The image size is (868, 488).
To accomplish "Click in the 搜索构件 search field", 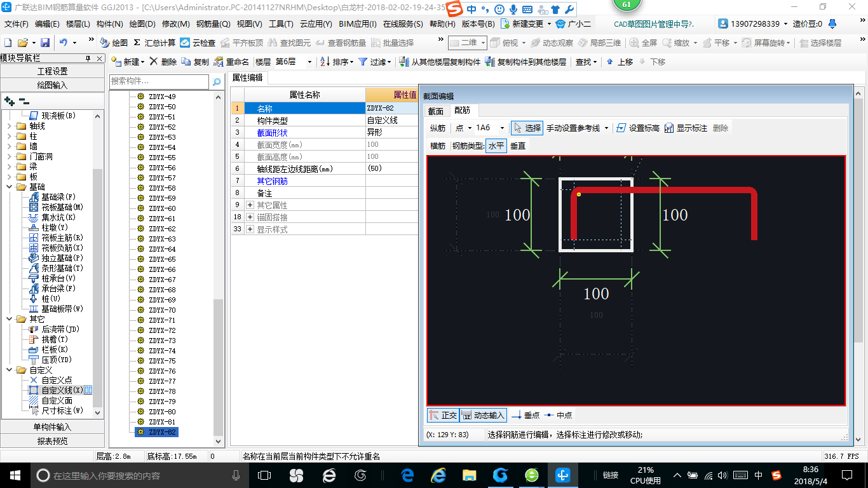I will pyautogui.click(x=159, y=81).
